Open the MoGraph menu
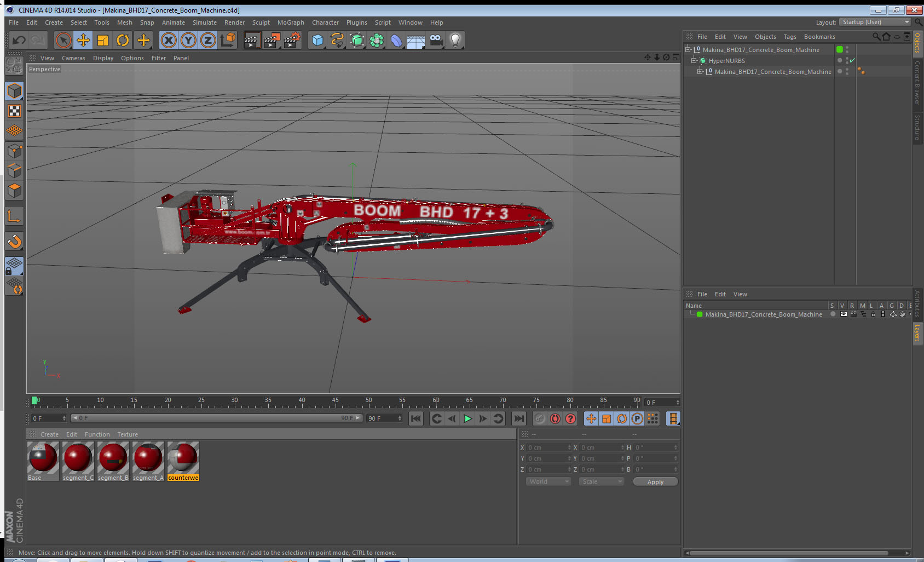924x562 pixels. point(291,22)
